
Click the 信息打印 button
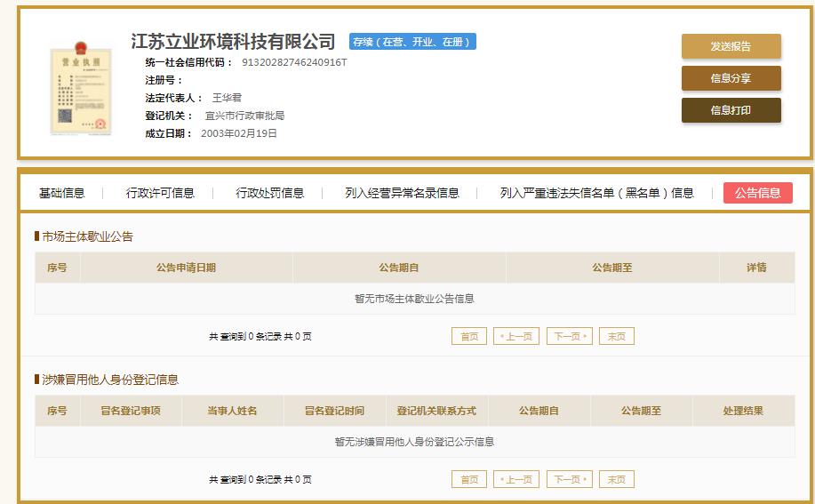click(x=731, y=110)
